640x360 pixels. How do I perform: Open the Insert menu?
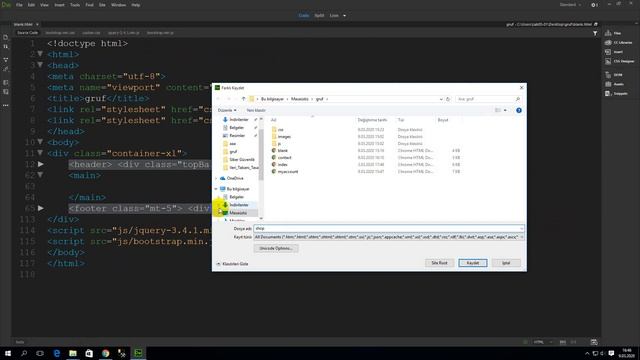pyautogui.click(x=60, y=5)
